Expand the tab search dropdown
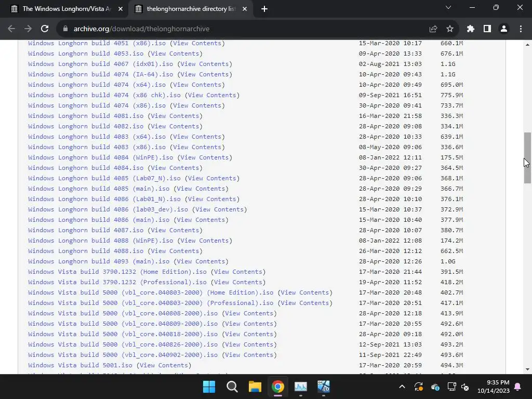This screenshot has height=399, width=532. [448, 7]
